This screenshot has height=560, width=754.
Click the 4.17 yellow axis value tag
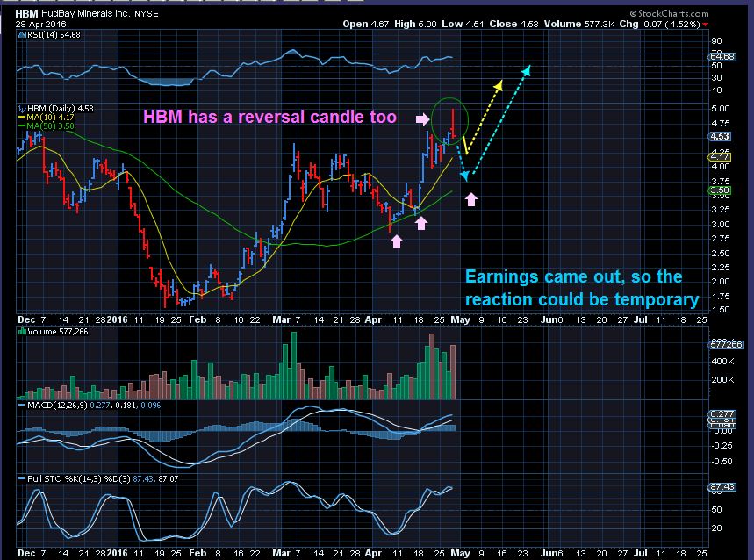(x=720, y=157)
